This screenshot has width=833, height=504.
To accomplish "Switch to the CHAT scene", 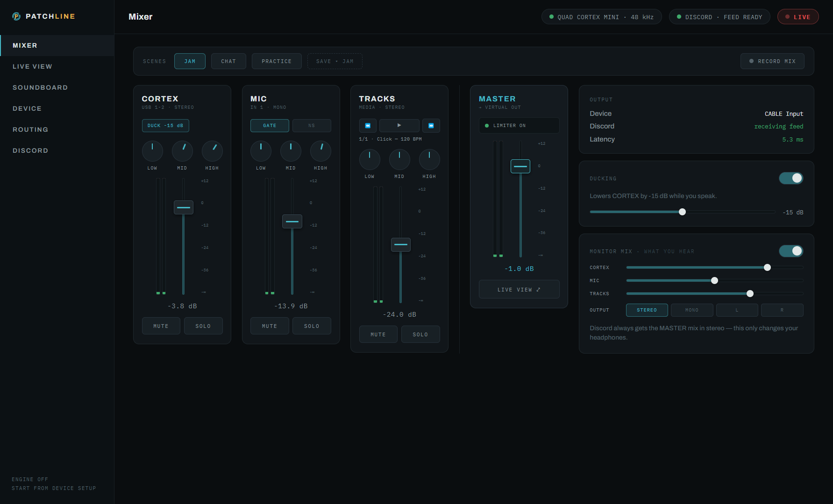I will point(228,61).
